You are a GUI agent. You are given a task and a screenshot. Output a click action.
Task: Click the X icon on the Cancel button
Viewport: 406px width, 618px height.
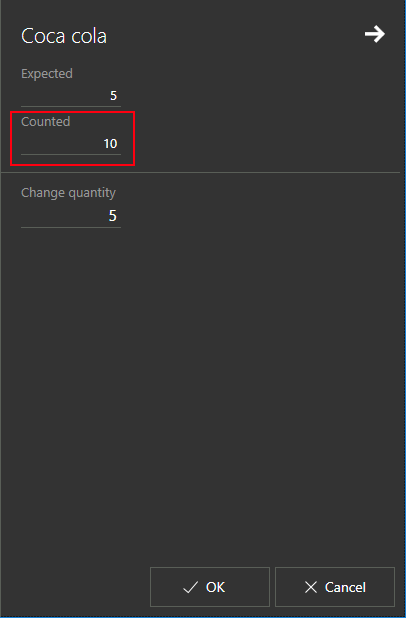(311, 587)
